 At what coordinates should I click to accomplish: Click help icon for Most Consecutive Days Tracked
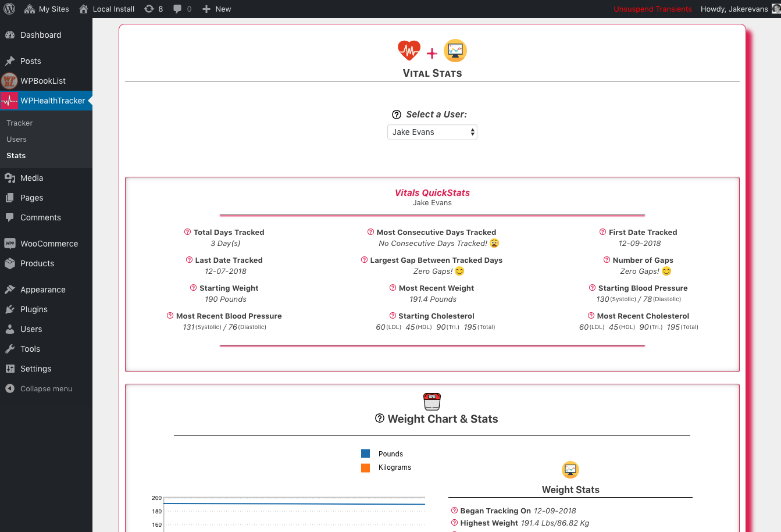pos(370,232)
